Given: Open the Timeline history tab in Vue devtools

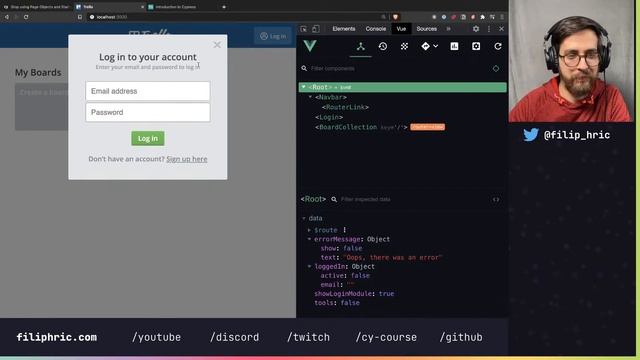Looking at the screenshot, I should [x=382, y=47].
